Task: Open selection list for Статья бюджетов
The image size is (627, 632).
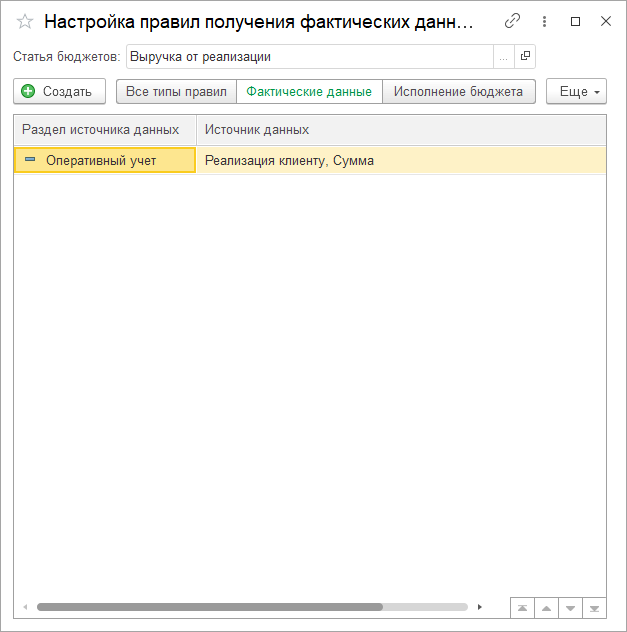Action: click(x=503, y=57)
